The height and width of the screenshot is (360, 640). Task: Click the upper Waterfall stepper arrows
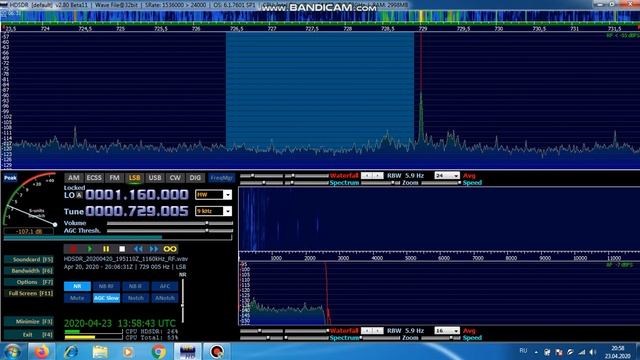(372, 176)
